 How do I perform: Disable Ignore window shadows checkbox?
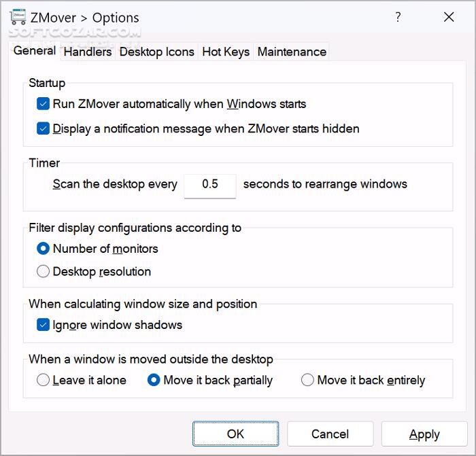click(44, 325)
